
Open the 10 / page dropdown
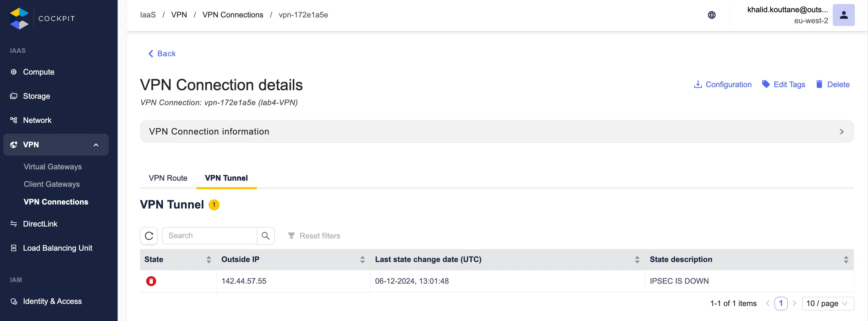(828, 304)
